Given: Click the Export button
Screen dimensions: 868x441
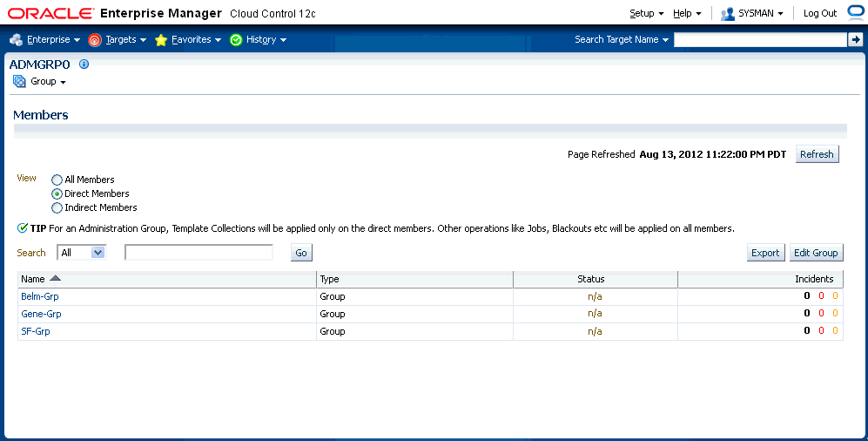Looking at the screenshot, I should click(765, 253).
